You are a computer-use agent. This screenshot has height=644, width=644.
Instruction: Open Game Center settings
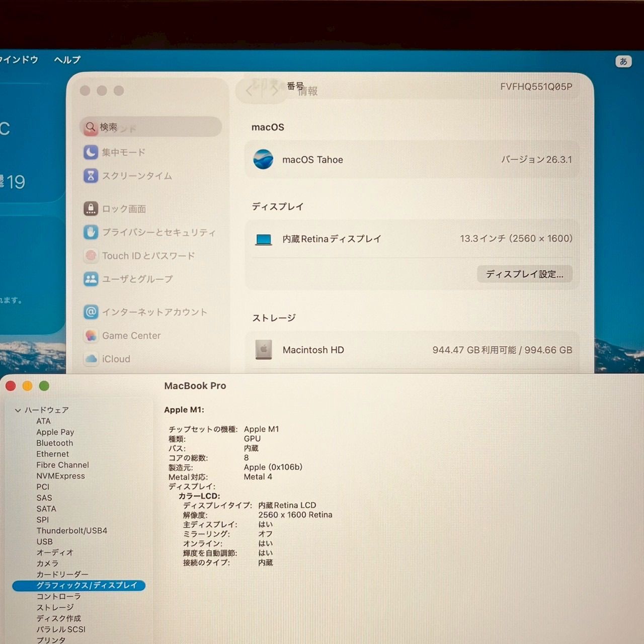(x=122, y=336)
